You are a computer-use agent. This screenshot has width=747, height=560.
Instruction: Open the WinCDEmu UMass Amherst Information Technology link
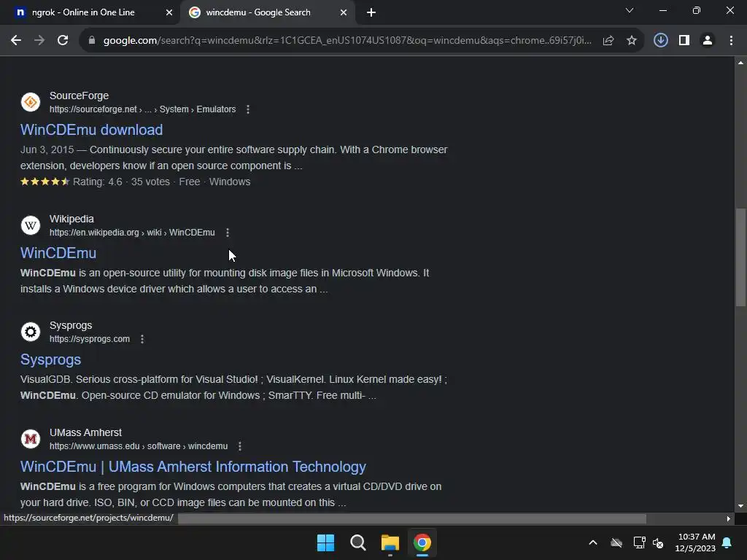point(193,467)
